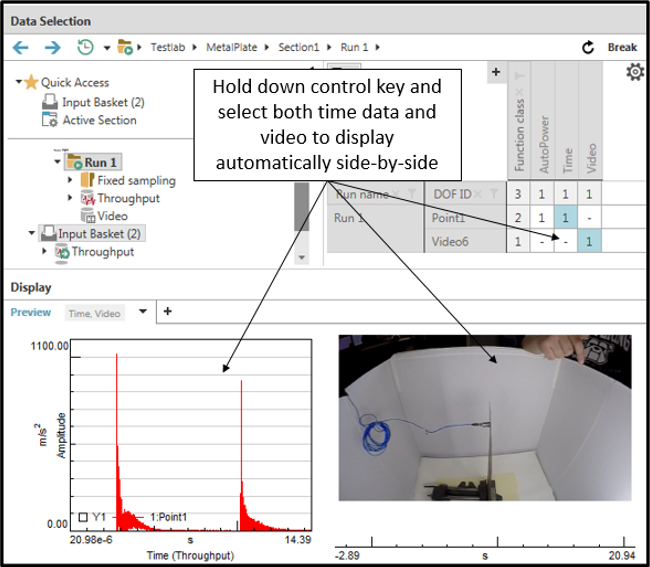Collapse the Quick Access tree section
The image size is (650, 567).
tap(20, 83)
